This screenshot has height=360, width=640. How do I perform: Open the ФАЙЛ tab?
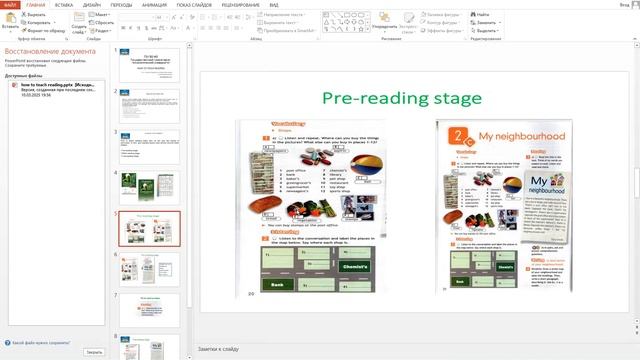pyautogui.click(x=10, y=5)
